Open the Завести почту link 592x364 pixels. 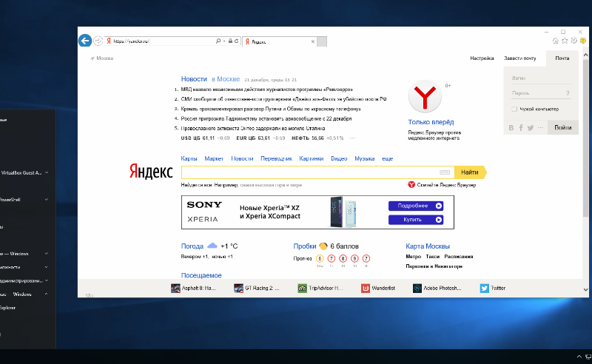point(520,58)
